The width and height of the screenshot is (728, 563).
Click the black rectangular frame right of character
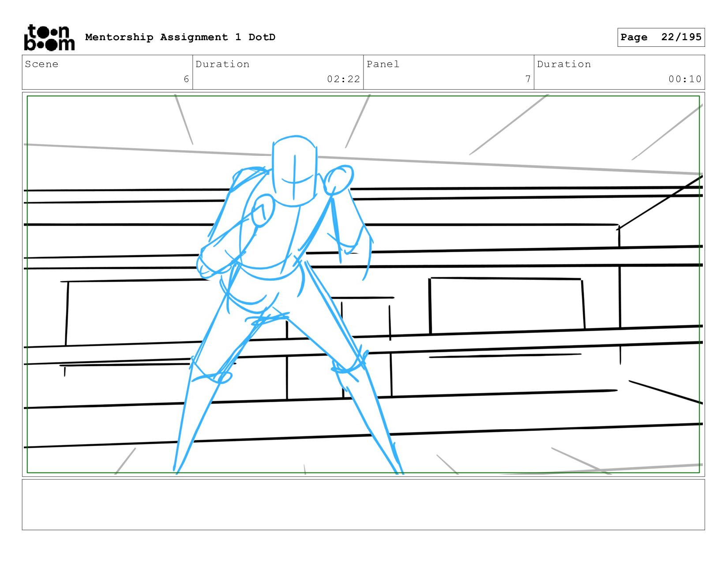[x=506, y=305]
